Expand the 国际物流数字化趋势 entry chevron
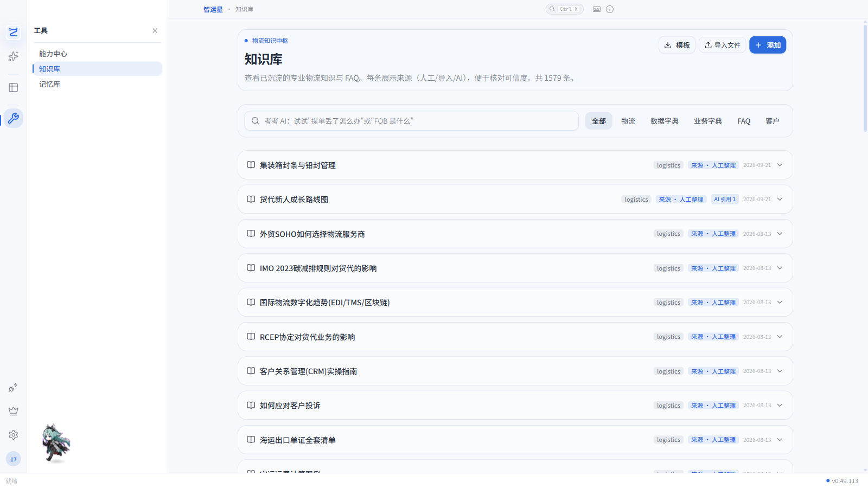 pos(780,302)
